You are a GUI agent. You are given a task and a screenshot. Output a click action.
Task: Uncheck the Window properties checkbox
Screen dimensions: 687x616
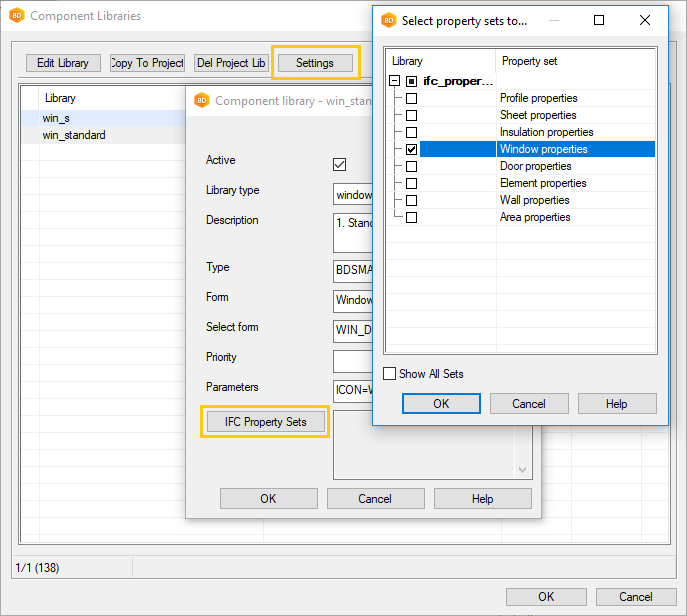click(411, 149)
